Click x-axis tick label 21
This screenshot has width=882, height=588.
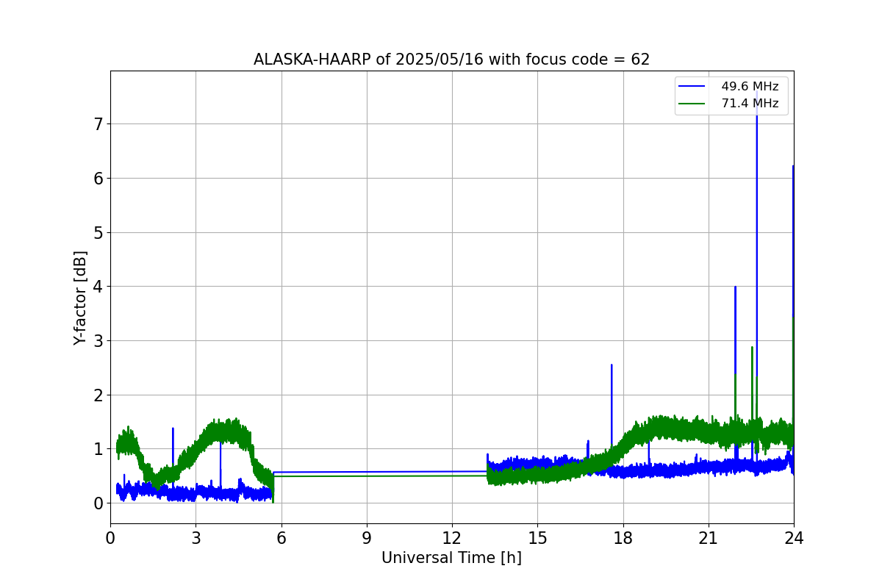(709, 538)
